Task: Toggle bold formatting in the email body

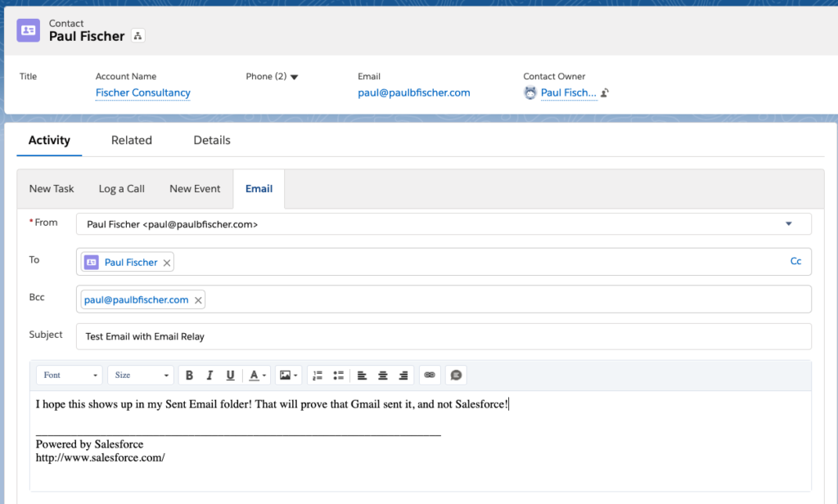Action: click(189, 375)
